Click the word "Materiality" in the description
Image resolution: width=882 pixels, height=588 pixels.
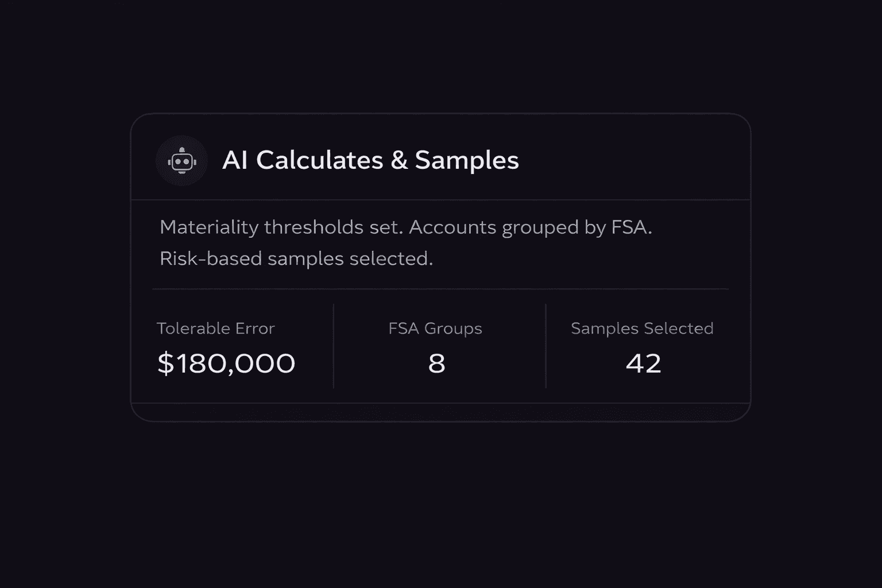point(209,227)
